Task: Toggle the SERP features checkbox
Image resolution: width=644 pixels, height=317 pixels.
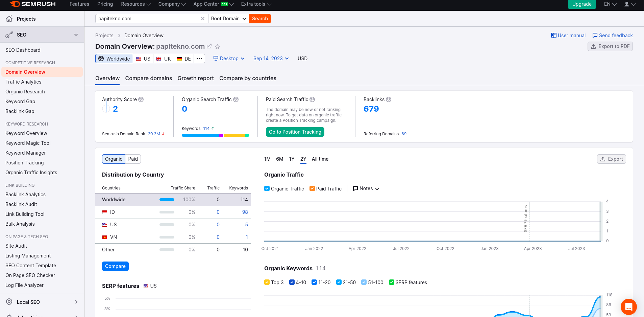Action: (x=392, y=282)
